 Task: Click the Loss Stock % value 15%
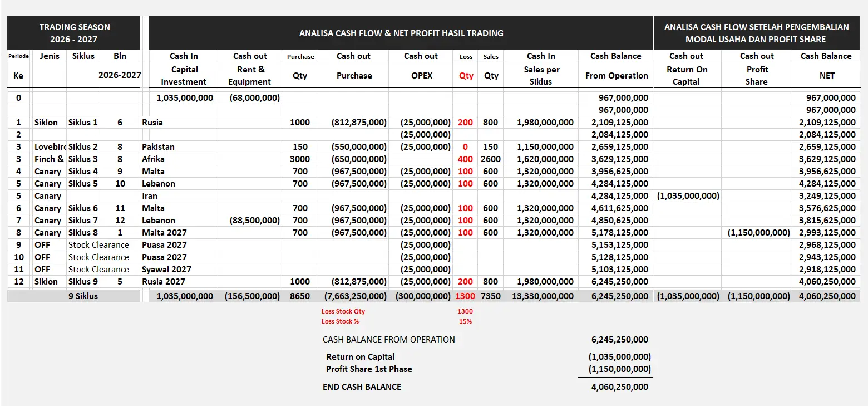pos(466,321)
